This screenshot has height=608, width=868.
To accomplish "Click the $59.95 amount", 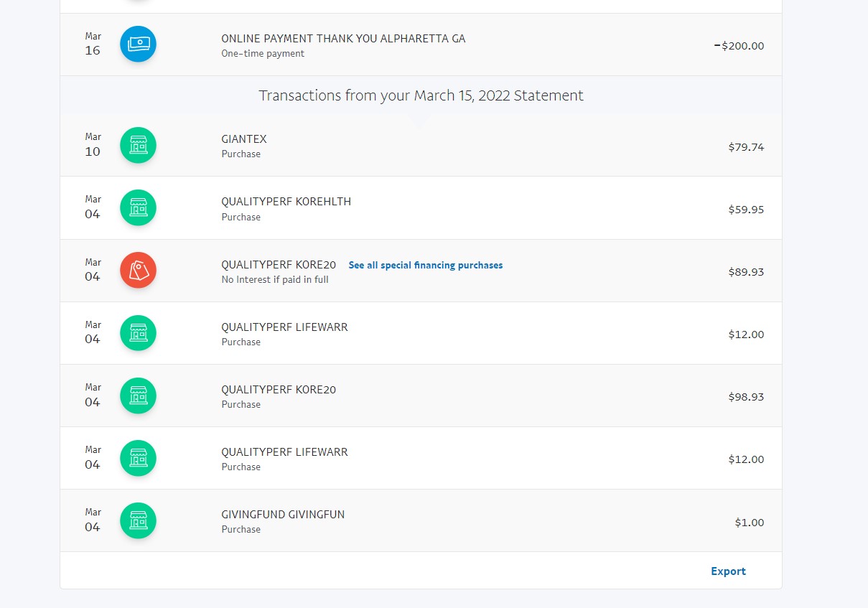I will tap(746, 210).
